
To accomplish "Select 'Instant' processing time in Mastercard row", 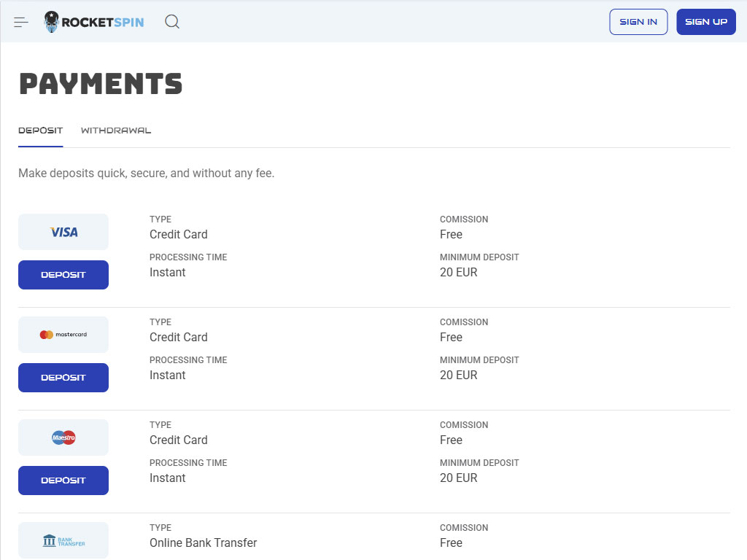I will point(167,376).
